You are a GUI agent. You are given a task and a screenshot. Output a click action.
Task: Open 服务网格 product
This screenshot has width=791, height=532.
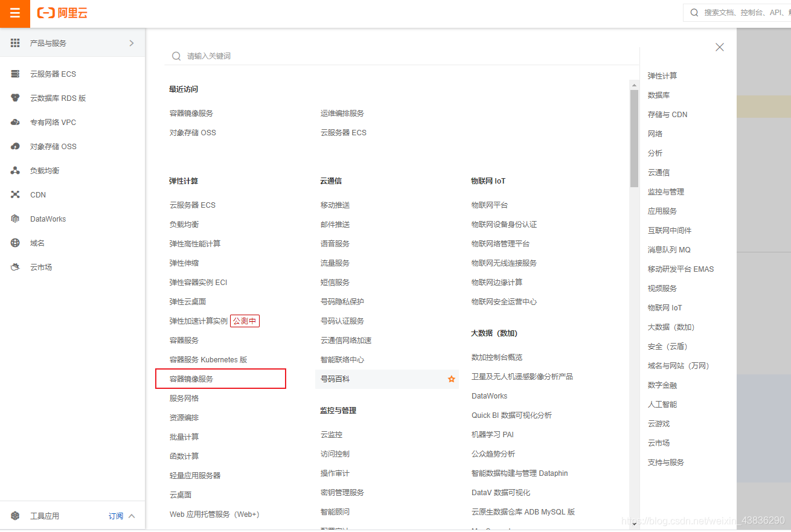[x=184, y=398]
